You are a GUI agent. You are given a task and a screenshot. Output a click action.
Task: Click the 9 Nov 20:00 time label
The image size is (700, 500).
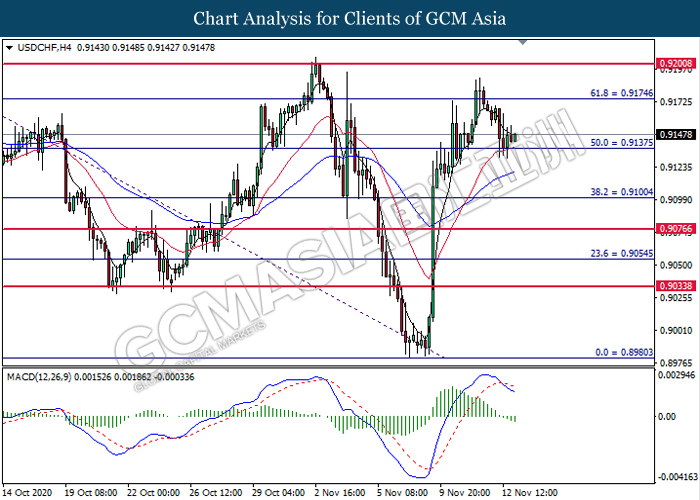pos(465,493)
